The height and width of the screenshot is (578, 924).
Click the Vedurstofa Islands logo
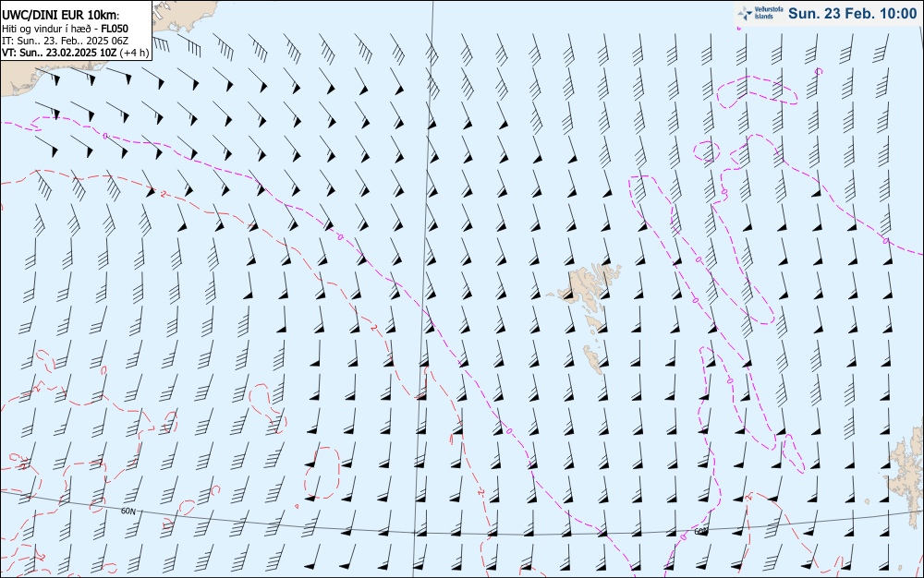point(759,13)
